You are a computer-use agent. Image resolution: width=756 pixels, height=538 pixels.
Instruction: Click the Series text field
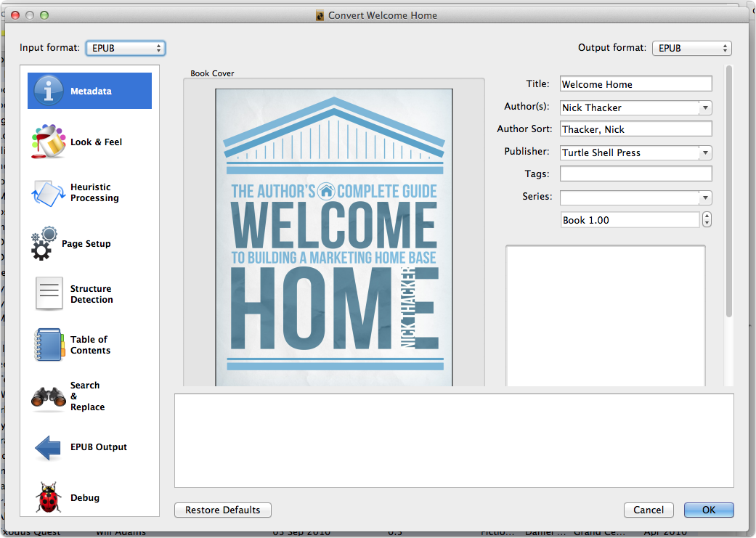tap(630, 197)
